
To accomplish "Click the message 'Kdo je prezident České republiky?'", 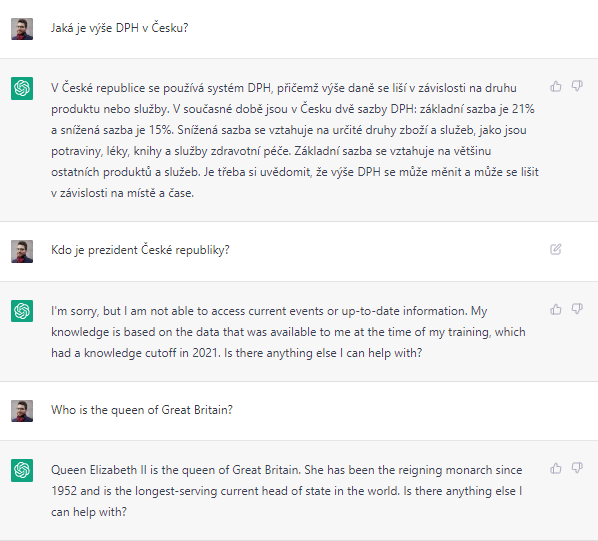I will (x=140, y=250).
